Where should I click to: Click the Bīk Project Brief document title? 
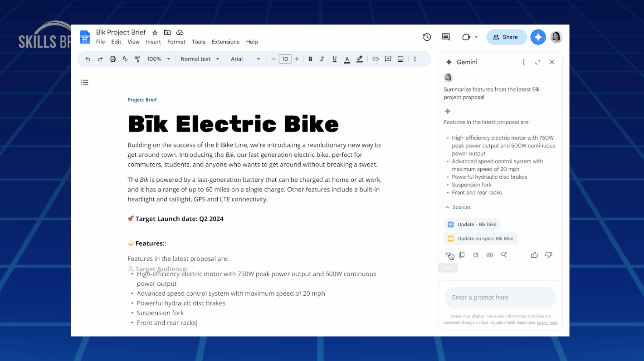[x=121, y=32]
